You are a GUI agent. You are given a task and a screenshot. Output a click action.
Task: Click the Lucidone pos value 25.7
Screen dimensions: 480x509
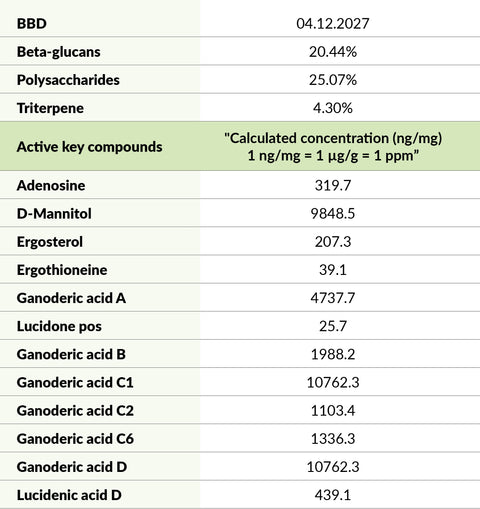[333, 326]
